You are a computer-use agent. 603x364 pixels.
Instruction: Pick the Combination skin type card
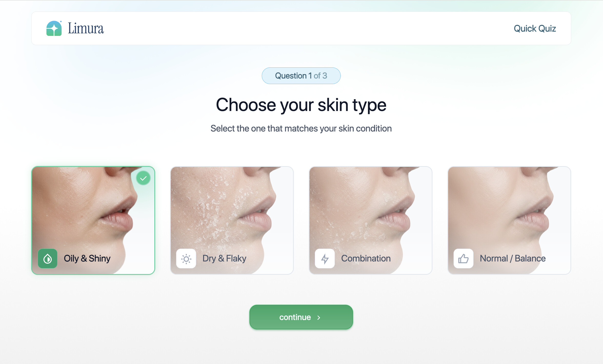pyautogui.click(x=370, y=220)
